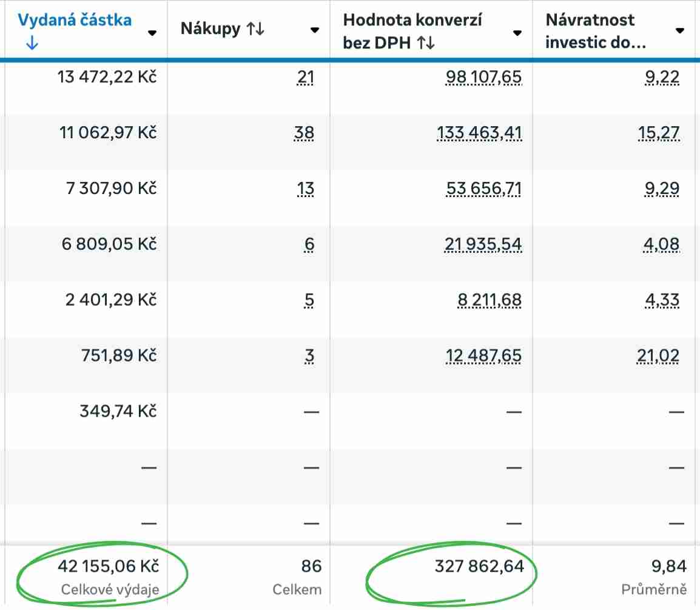
Task: Click the total conversion value 327 862,64
Action: [479, 566]
